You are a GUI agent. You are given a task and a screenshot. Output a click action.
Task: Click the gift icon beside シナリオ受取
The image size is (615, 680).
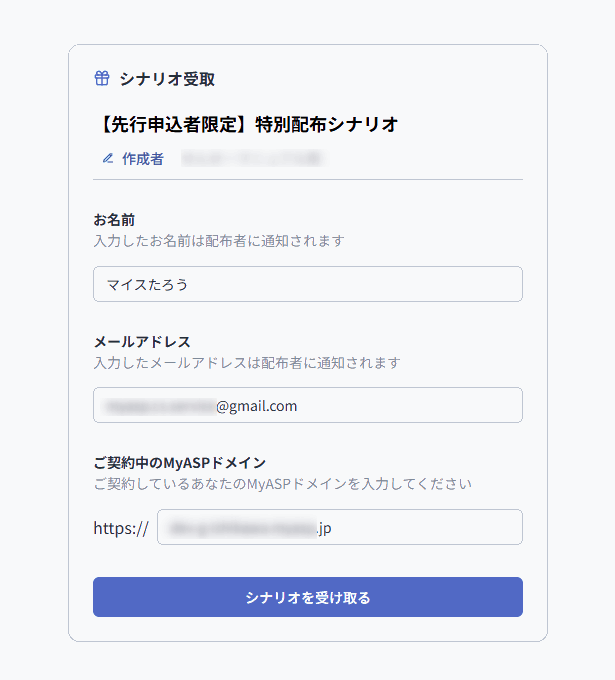click(101, 79)
